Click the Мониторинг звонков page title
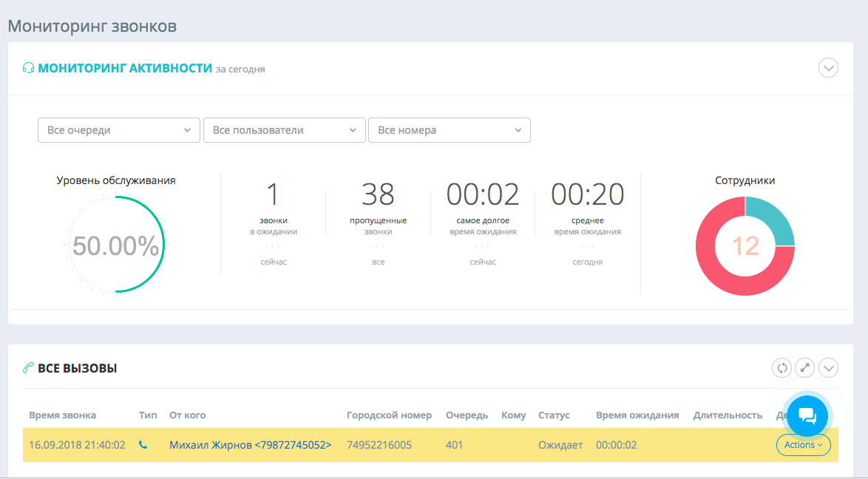This screenshot has width=868, height=479. (x=92, y=26)
